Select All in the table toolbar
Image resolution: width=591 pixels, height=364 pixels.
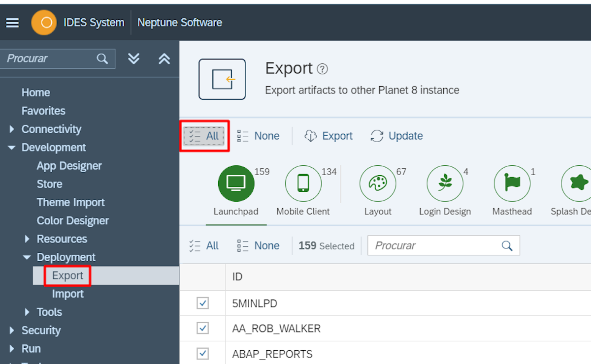click(x=204, y=245)
